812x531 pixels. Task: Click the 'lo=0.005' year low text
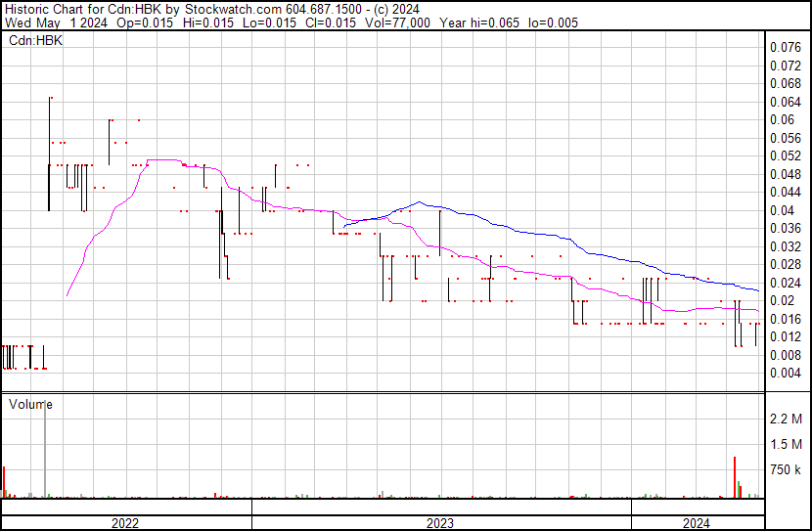pos(553,22)
